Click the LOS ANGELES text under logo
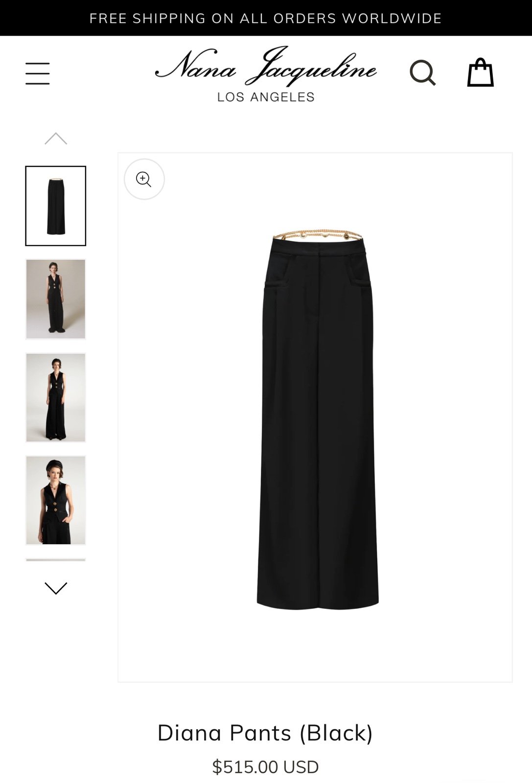 click(x=266, y=97)
